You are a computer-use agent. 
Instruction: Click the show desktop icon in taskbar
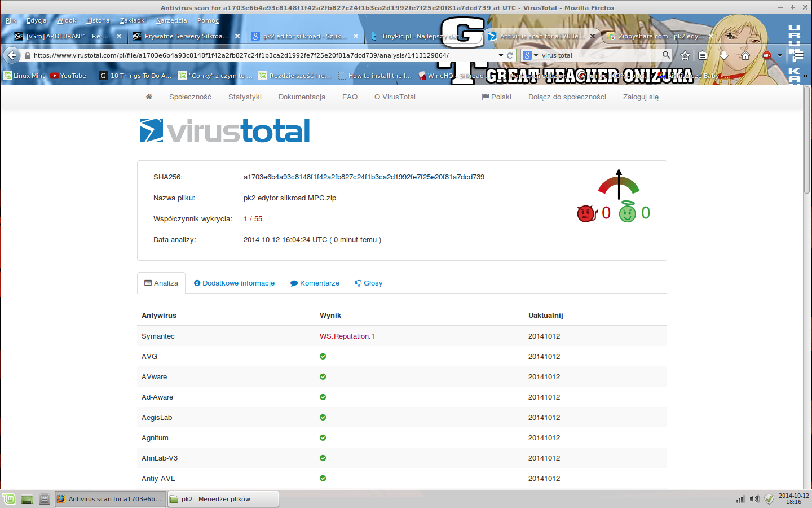coord(27,499)
